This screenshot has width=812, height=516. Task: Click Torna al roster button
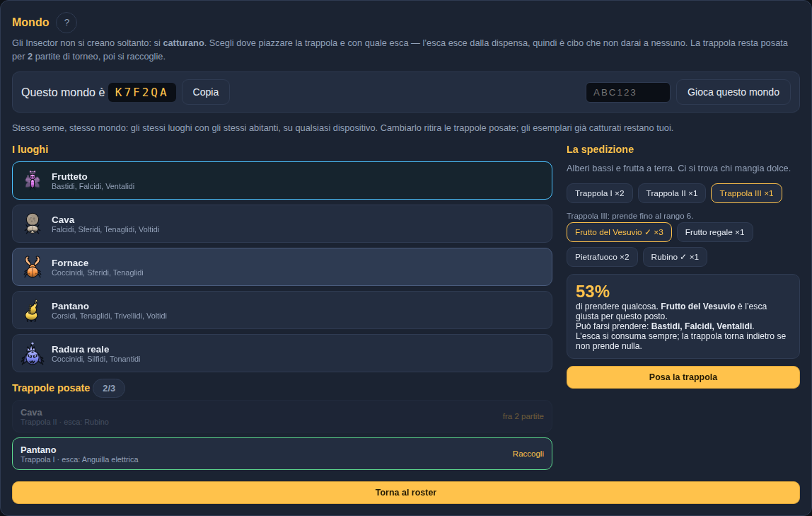[x=406, y=493]
